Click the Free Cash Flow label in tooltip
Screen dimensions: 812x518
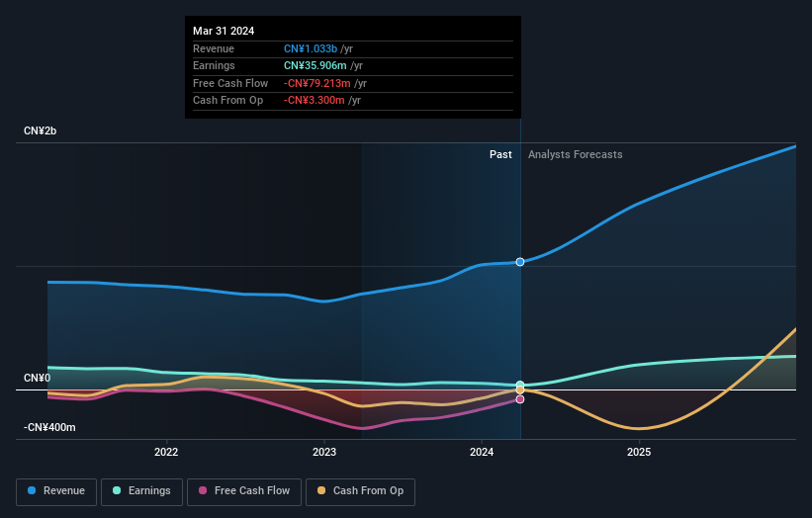click(x=230, y=83)
